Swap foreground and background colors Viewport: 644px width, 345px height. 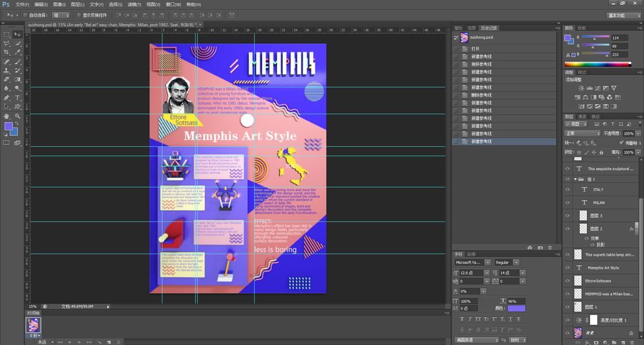17,124
